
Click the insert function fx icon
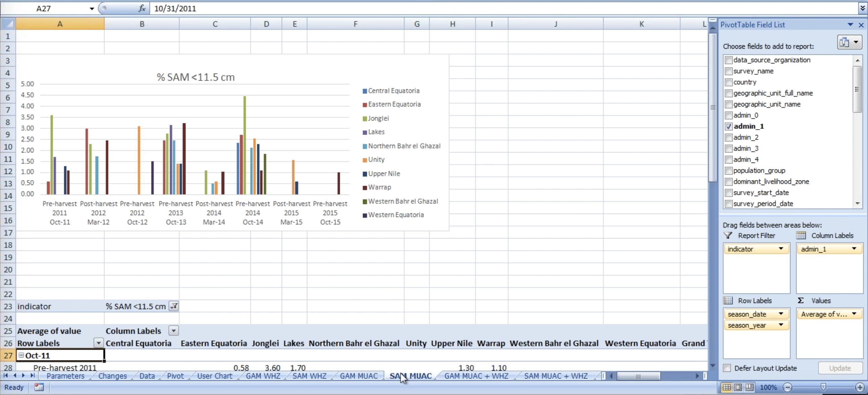(142, 8)
